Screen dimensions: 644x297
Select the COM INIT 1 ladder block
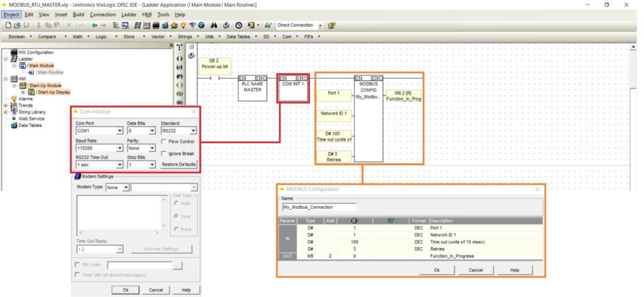click(293, 89)
